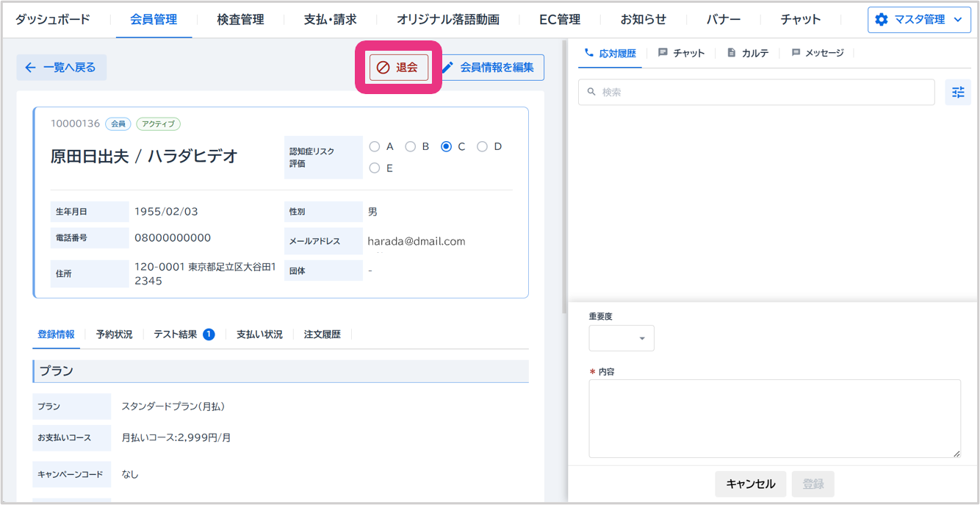The width and height of the screenshot is (980, 505).
Task: Open the 支払・請求 menu item
Action: (330, 20)
